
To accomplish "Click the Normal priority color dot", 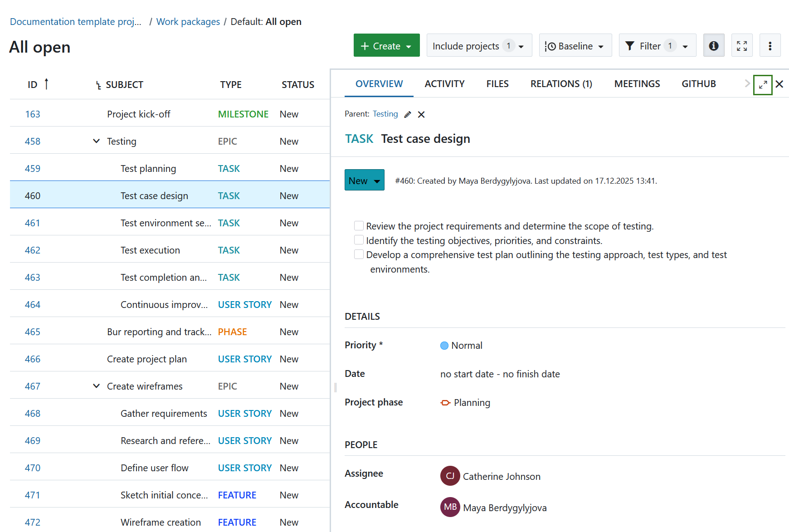I will (x=444, y=346).
